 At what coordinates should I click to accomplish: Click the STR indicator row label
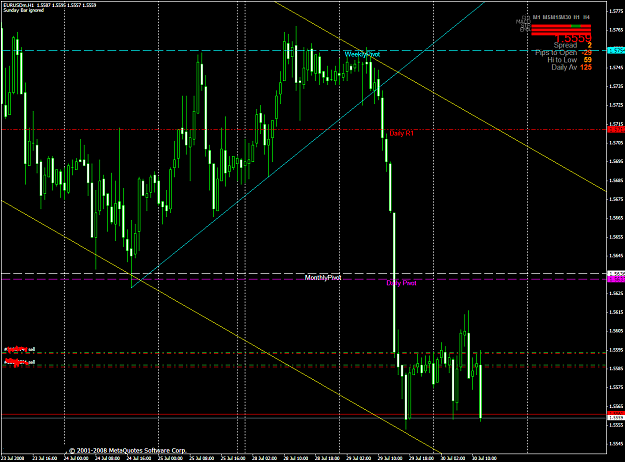(x=526, y=26)
